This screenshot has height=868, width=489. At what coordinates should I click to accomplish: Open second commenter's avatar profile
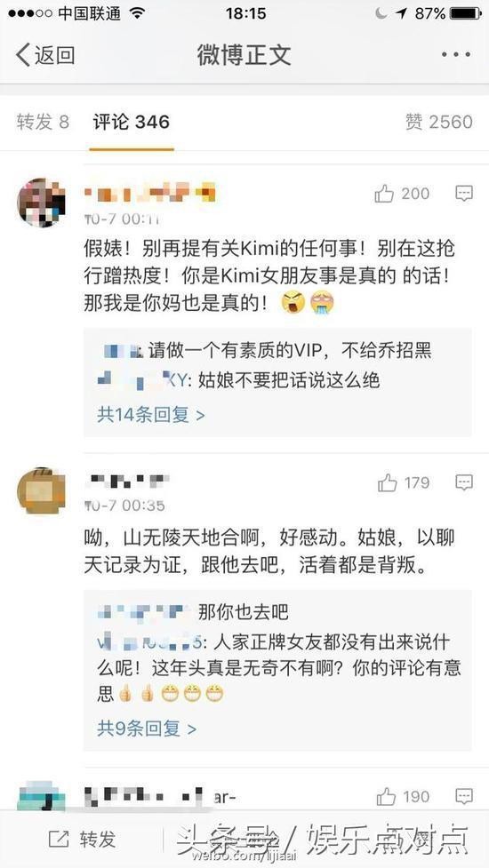pos(41,490)
